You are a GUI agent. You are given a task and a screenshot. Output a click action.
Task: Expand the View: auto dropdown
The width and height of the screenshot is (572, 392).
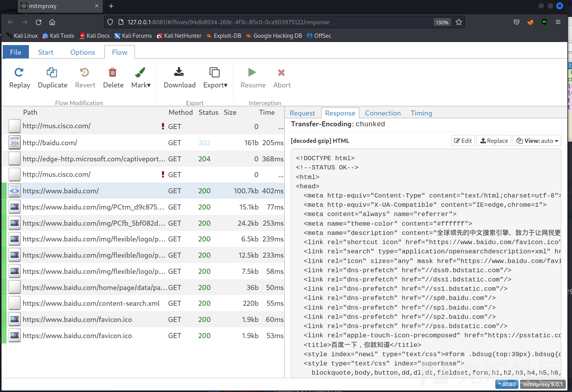coord(537,141)
